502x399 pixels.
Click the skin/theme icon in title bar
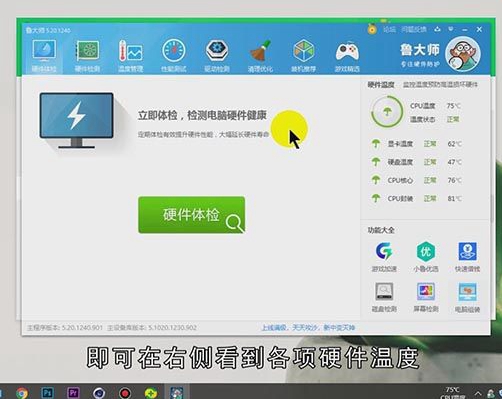pyautogui.click(x=438, y=29)
